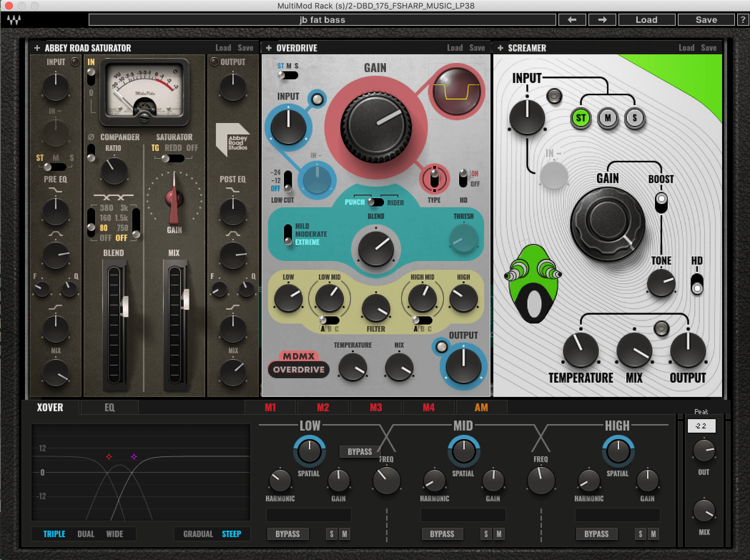Open the M2 modulator tab
The image size is (750, 560).
point(323,408)
